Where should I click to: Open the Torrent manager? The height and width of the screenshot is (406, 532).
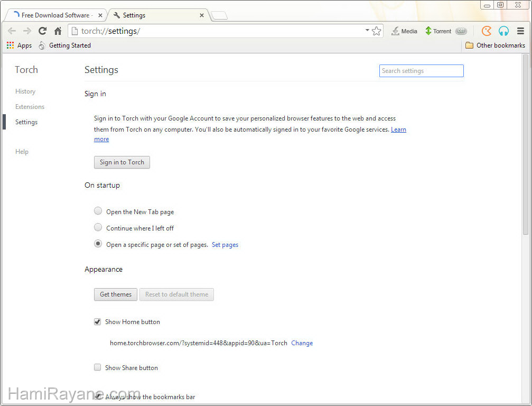tap(438, 31)
